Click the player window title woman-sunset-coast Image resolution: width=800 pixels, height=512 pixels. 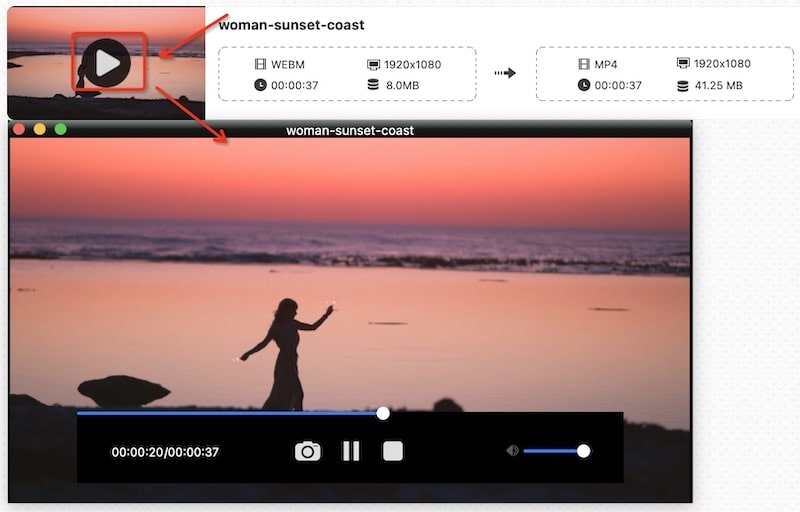pyautogui.click(x=350, y=131)
